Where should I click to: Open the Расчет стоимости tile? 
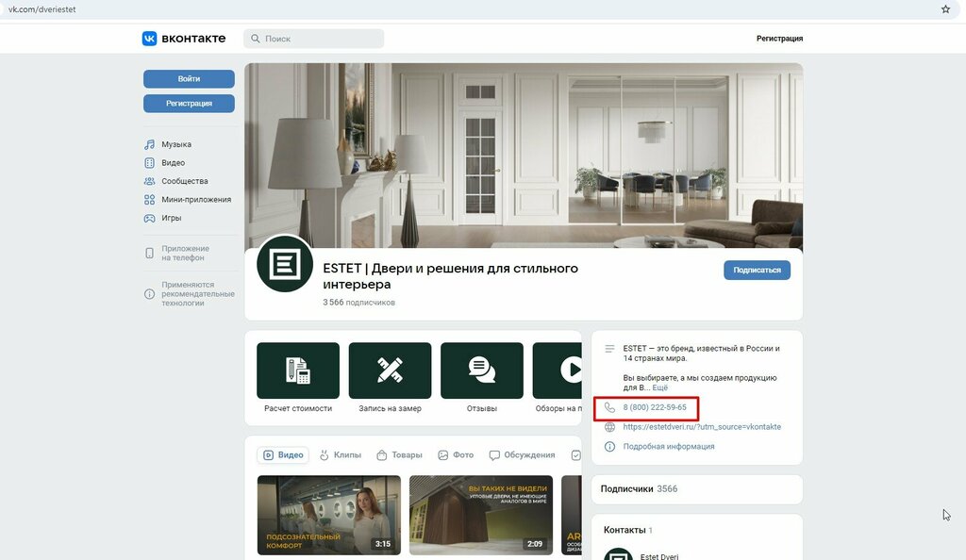tap(298, 378)
